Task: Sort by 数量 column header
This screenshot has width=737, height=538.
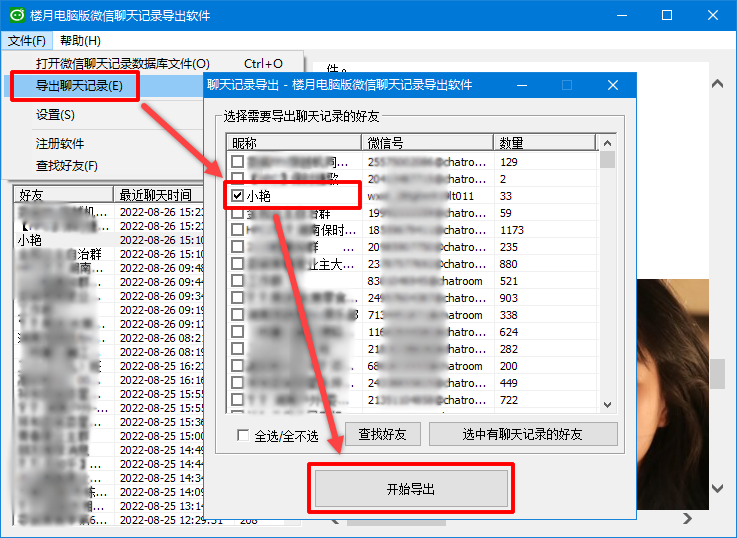Action: tap(544, 142)
